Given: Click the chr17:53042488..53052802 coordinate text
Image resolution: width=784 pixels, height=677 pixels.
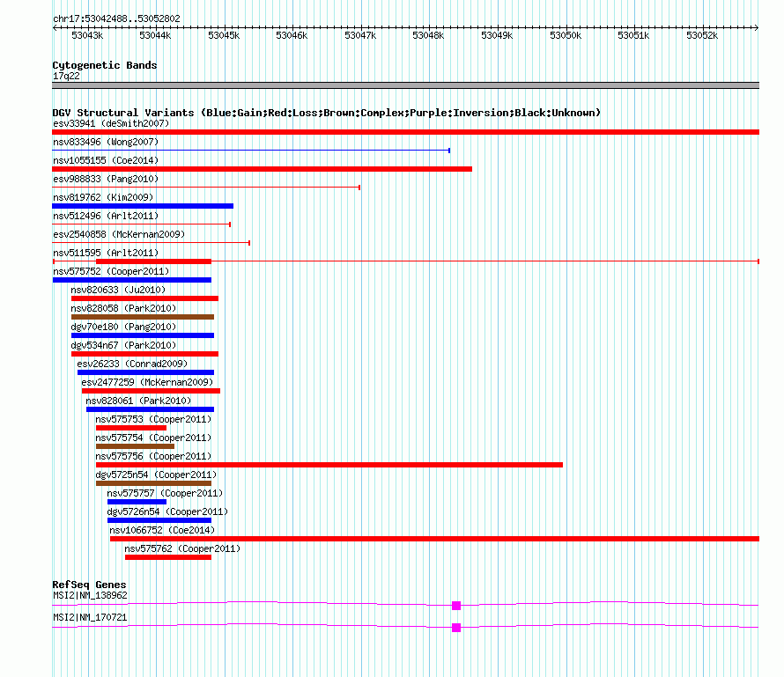Looking at the screenshot, I should click(116, 18).
